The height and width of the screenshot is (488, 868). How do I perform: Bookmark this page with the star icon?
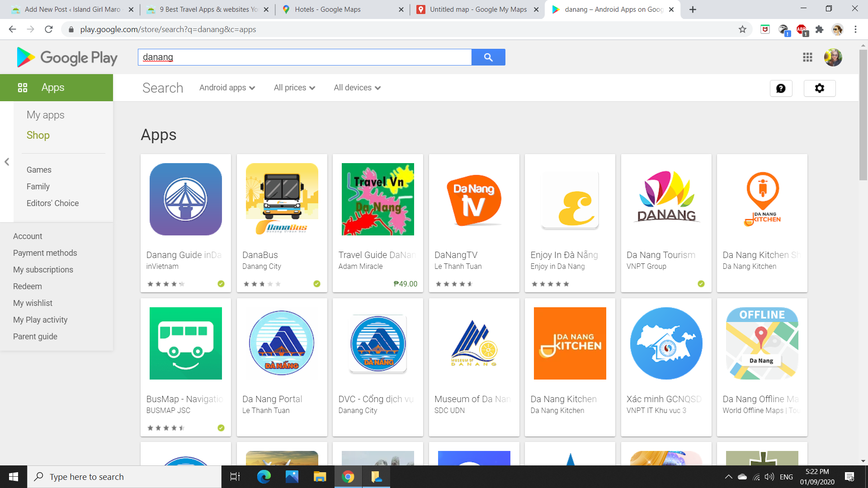742,29
